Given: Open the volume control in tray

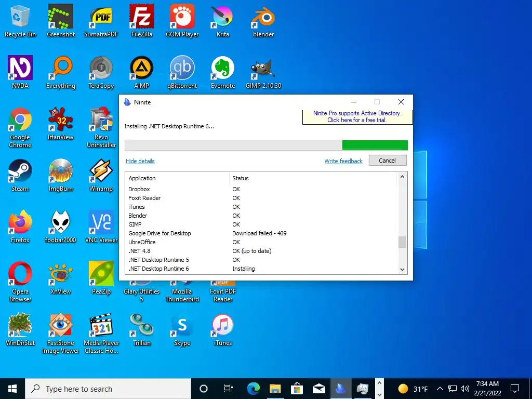Looking at the screenshot, I should (x=465, y=389).
